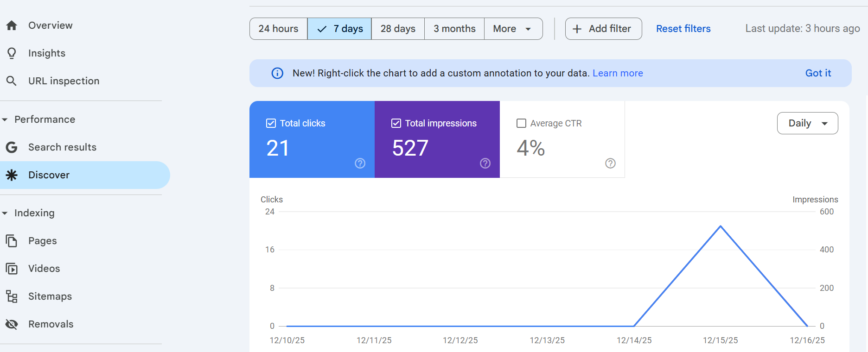Viewport: 868px width, 352px height.
Task: Switch to the 3 months range
Action: [454, 29]
